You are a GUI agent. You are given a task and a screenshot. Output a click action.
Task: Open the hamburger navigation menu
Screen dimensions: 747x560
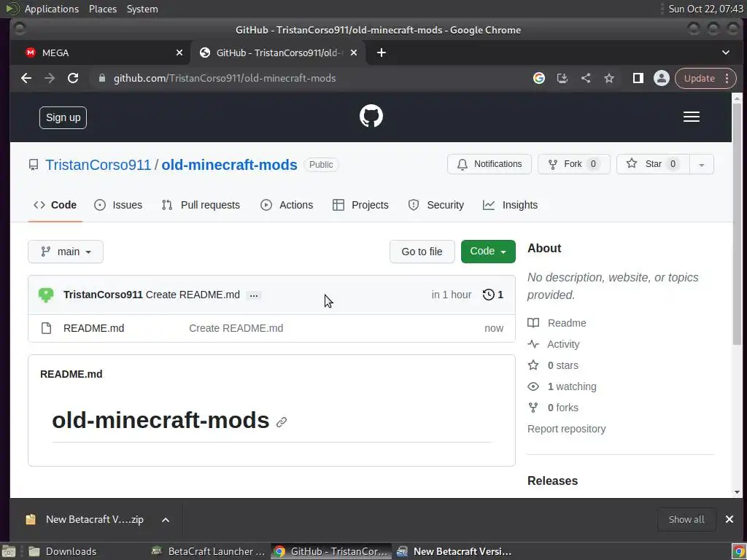[692, 117]
